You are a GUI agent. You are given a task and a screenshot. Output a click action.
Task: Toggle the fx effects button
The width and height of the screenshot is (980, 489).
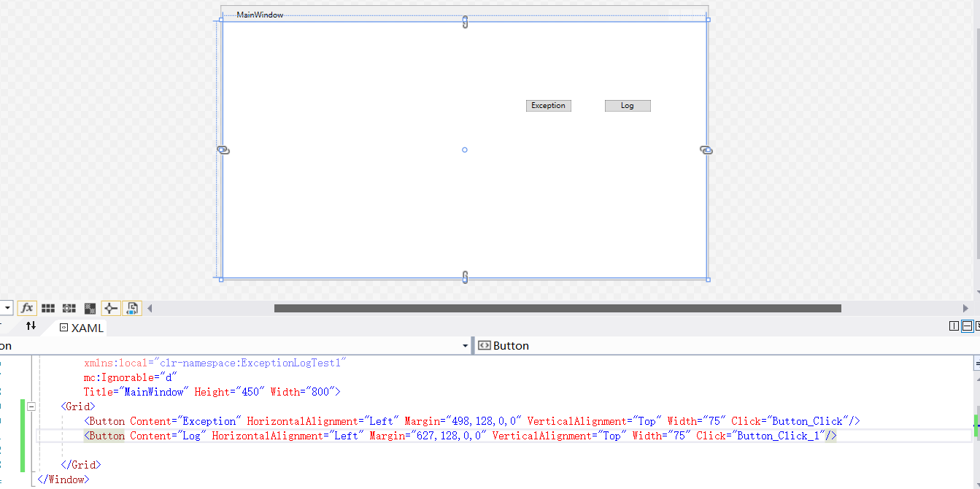tap(27, 308)
